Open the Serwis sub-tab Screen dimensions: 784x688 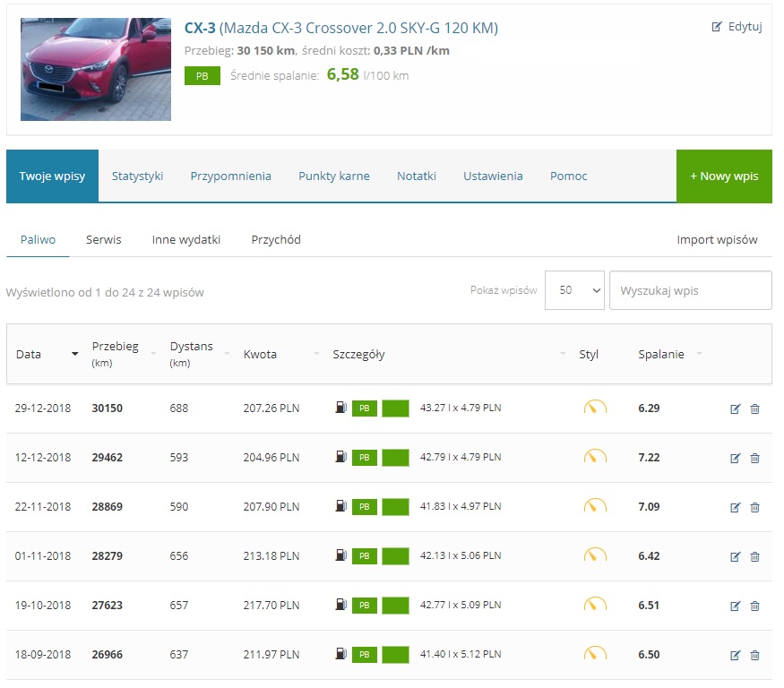pos(104,240)
